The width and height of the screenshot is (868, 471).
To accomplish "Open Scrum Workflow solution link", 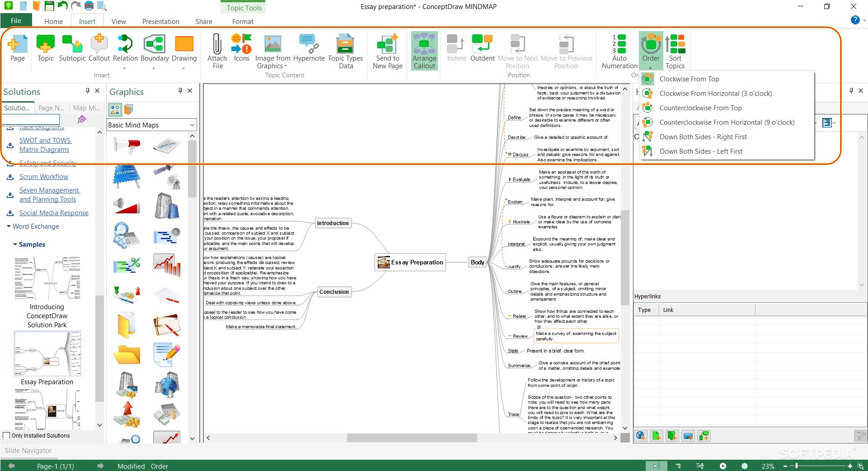I will [x=44, y=177].
